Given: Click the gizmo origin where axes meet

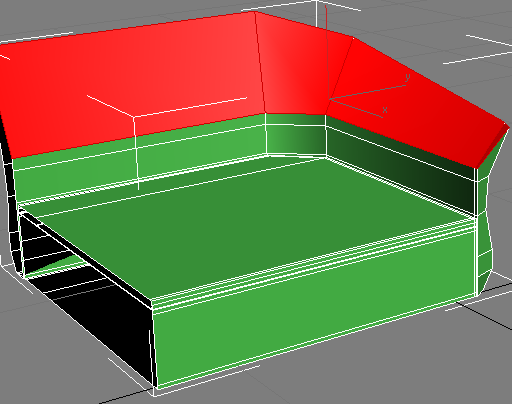Looking at the screenshot, I should (329, 99).
